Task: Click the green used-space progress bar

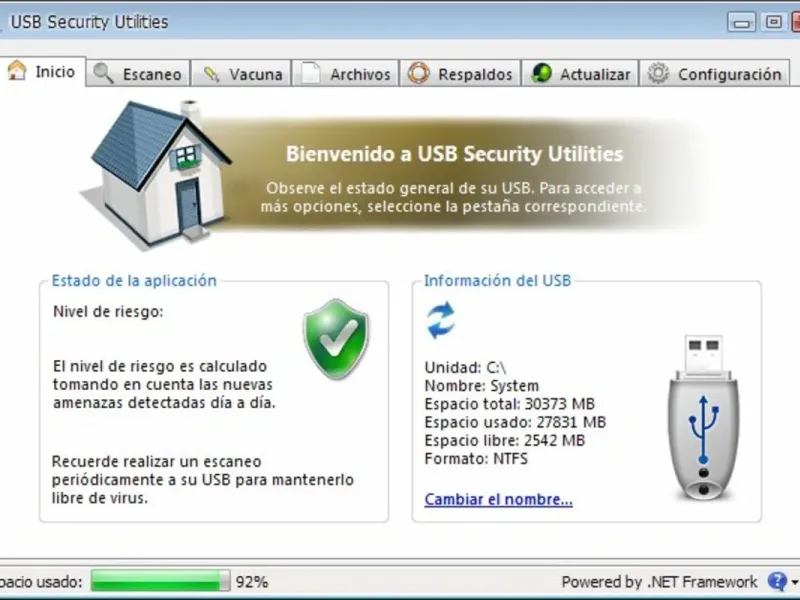Action: click(x=160, y=581)
